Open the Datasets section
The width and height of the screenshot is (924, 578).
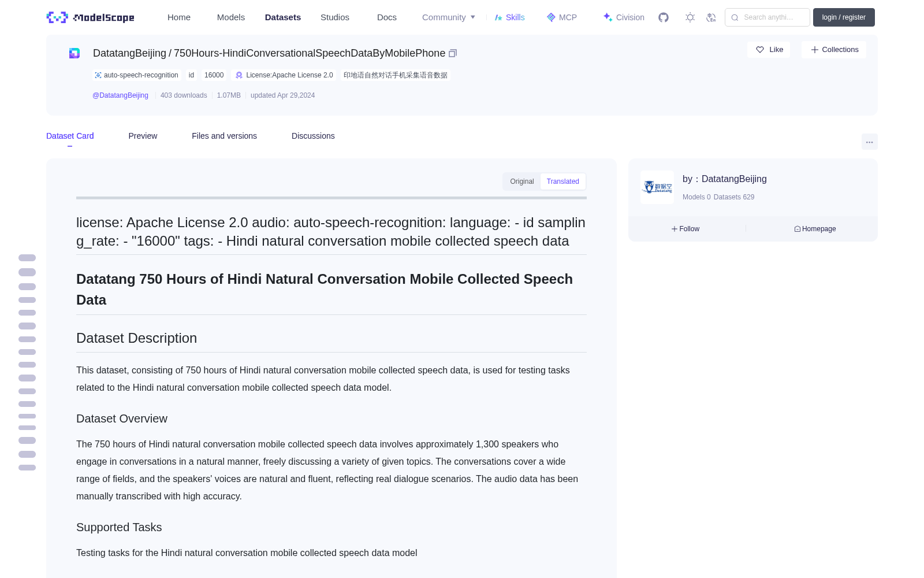pos(283,17)
